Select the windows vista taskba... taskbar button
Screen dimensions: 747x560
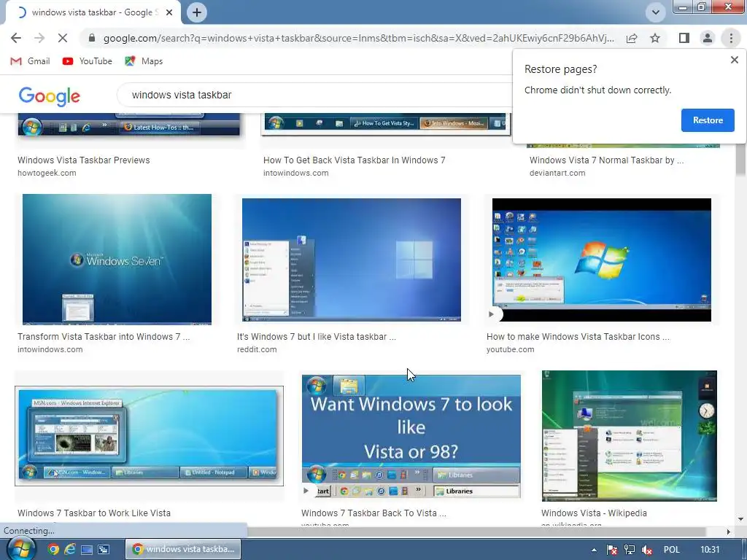pyautogui.click(x=183, y=549)
